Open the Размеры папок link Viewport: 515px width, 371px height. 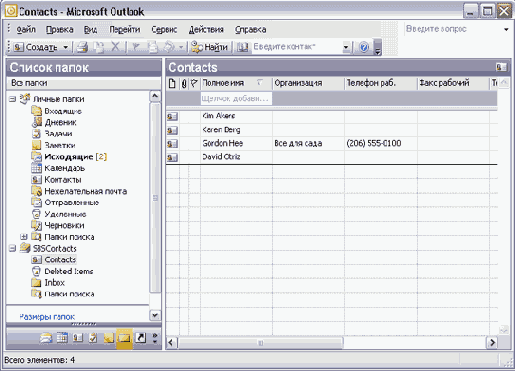tap(47, 317)
